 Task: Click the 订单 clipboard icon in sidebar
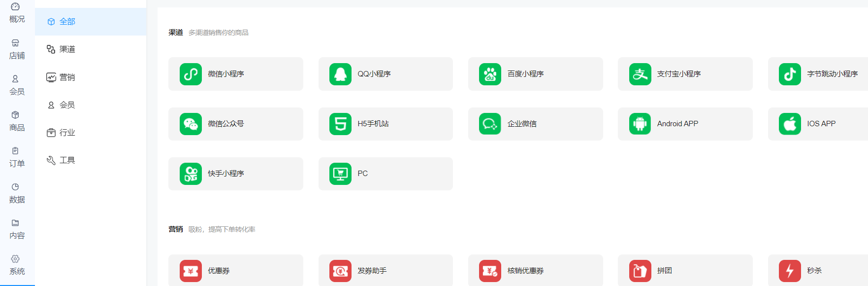click(x=15, y=151)
